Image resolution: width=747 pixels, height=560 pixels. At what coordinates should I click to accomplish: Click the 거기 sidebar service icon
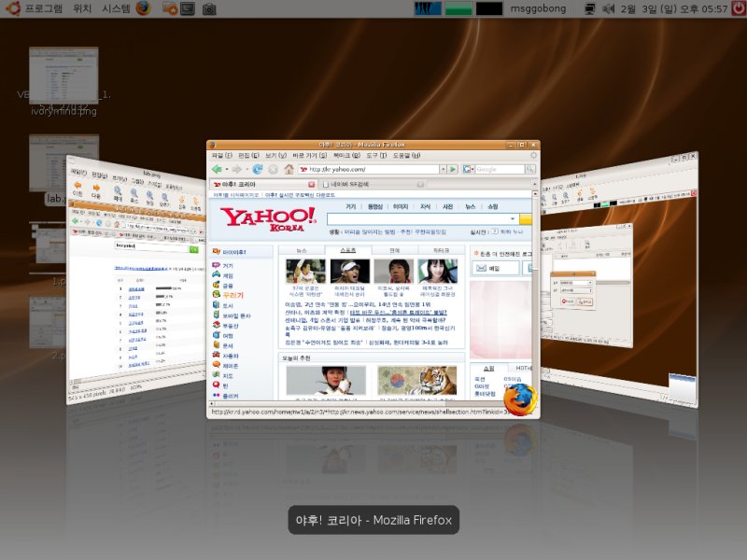pyautogui.click(x=217, y=265)
